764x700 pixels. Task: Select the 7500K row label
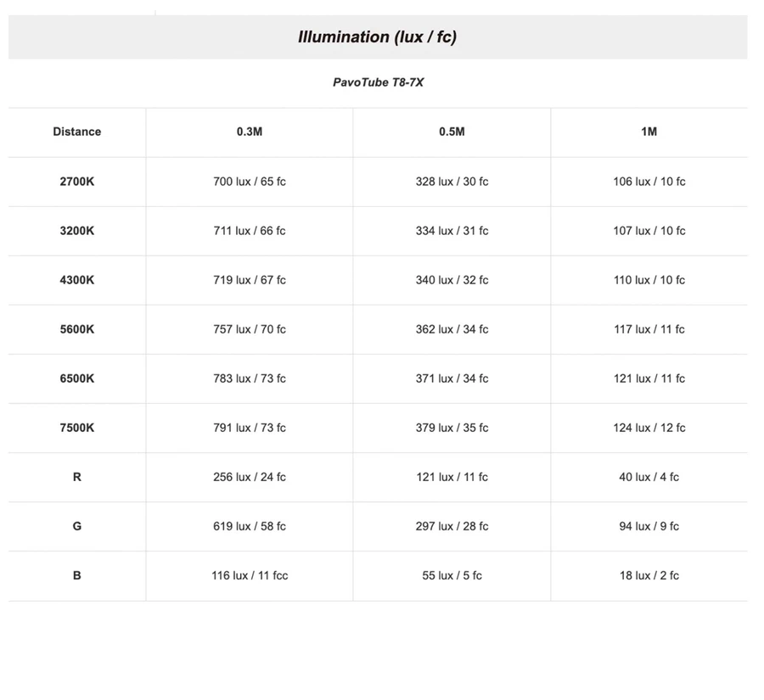(x=76, y=428)
